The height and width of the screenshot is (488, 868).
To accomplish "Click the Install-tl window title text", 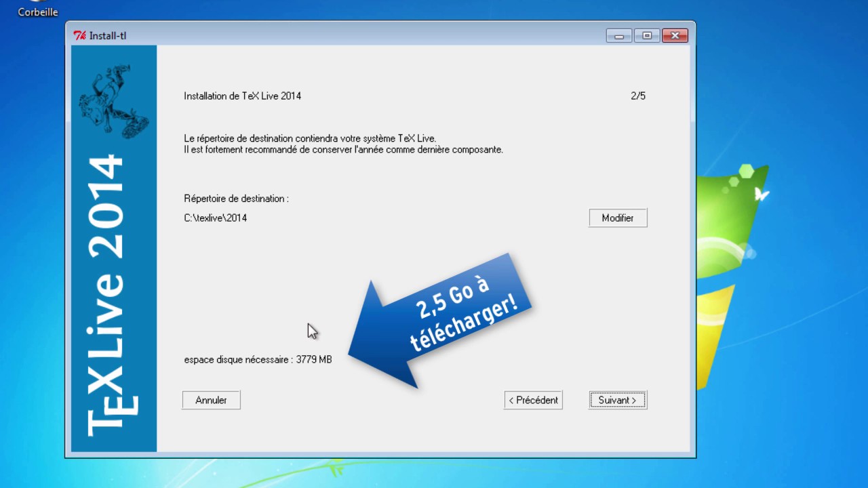I will point(108,36).
